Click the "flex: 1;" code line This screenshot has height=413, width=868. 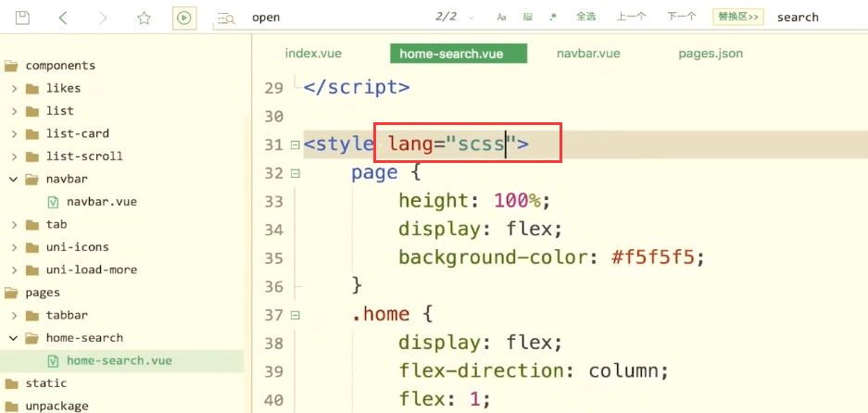445,399
